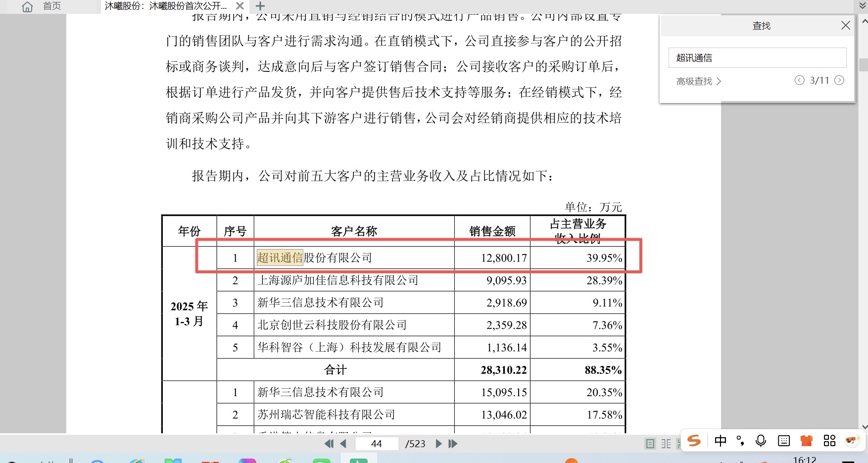868x463 pixels.
Task: Toggle punctuation mode icon in IME bar
Action: tap(740, 441)
